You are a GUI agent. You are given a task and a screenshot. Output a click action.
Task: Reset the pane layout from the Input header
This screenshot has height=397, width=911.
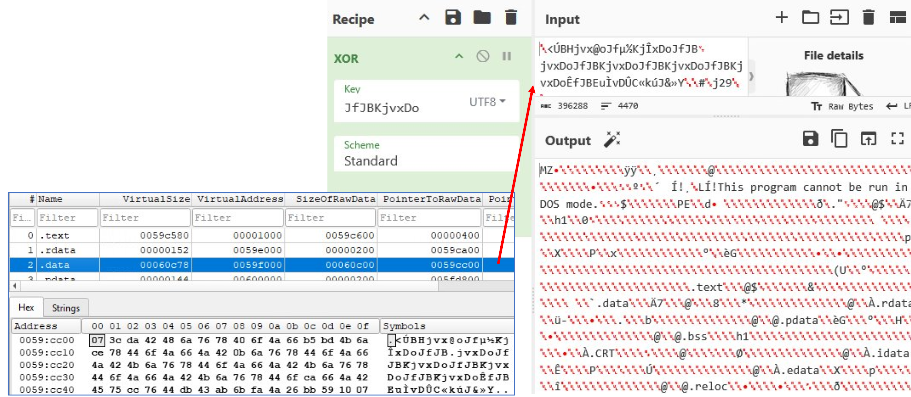click(898, 17)
